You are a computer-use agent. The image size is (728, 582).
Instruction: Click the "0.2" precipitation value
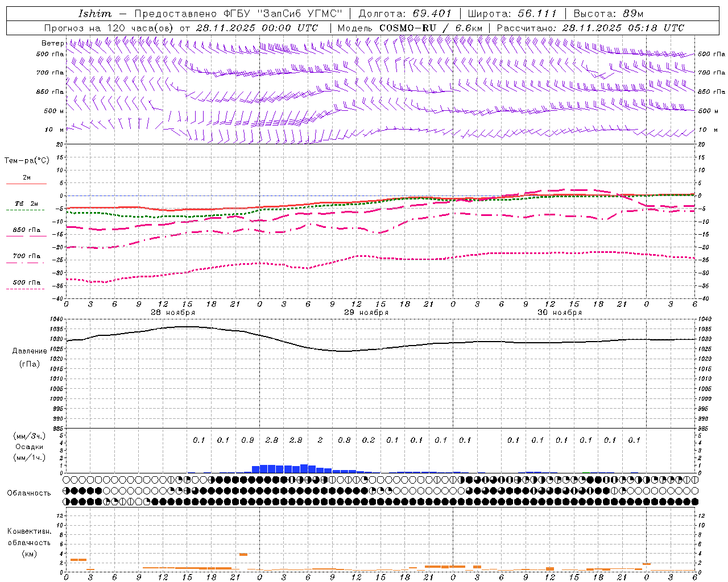[369, 440]
